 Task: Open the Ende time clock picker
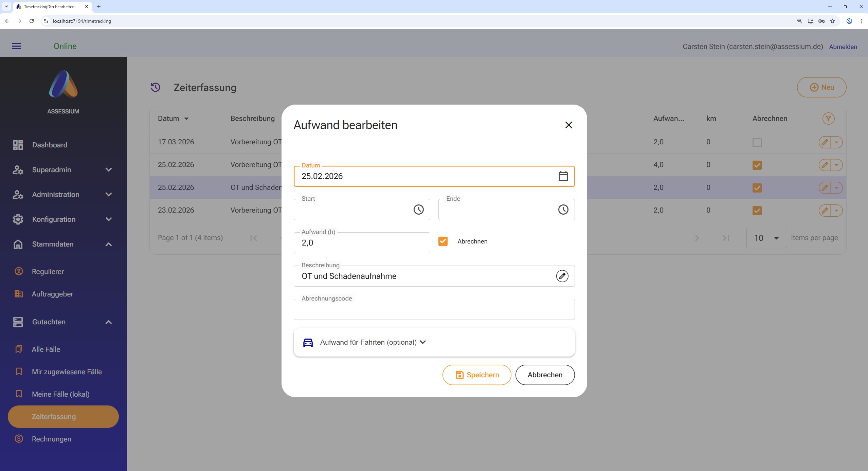pyautogui.click(x=563, y=210)
